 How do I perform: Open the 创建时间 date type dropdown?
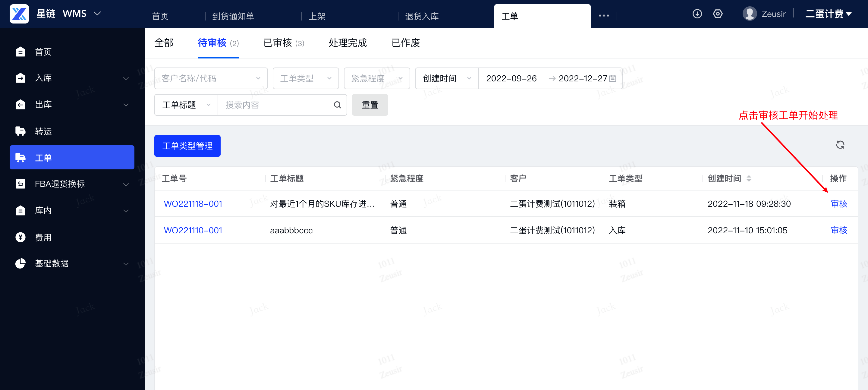pos(447,79)
